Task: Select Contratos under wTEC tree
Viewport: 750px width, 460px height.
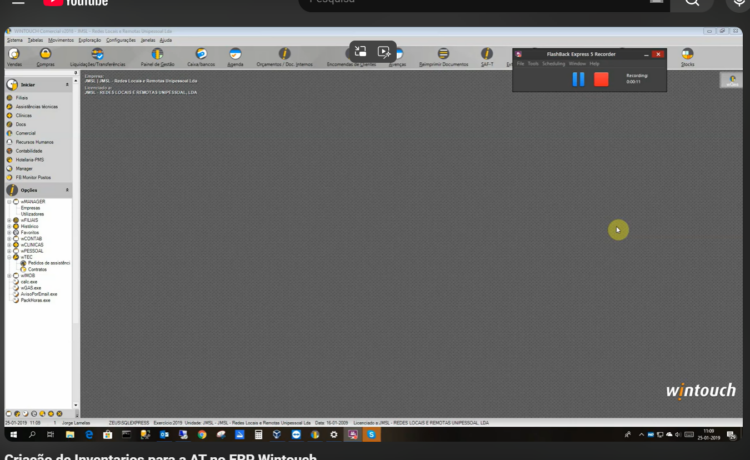Action: click(x=37, y=269)
